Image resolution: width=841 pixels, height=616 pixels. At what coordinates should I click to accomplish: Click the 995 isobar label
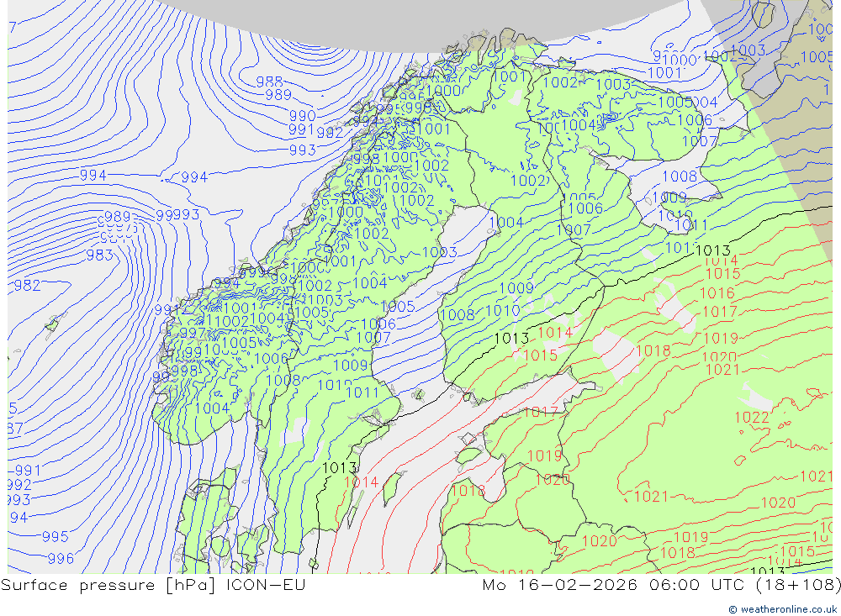point(56,537)
